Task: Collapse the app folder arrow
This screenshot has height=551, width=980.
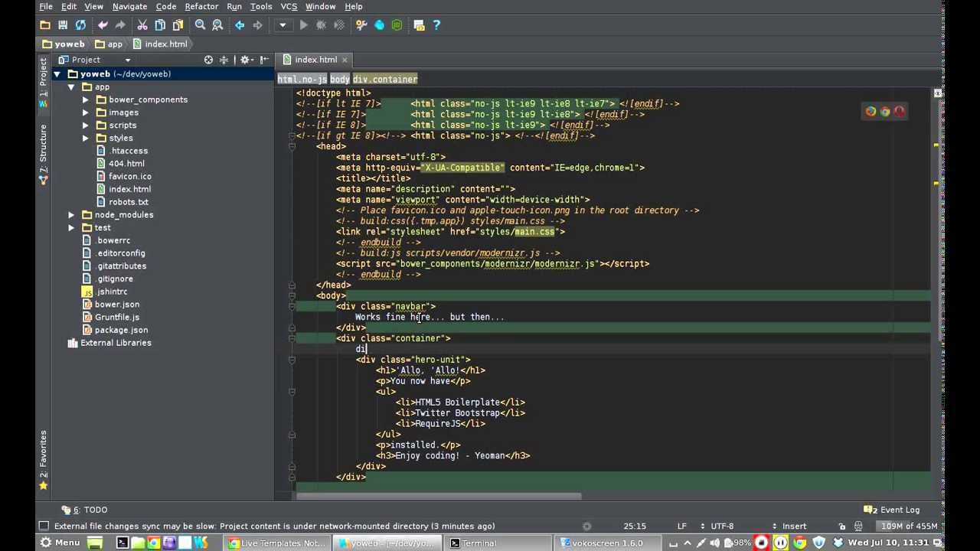Action: point(71,87)
